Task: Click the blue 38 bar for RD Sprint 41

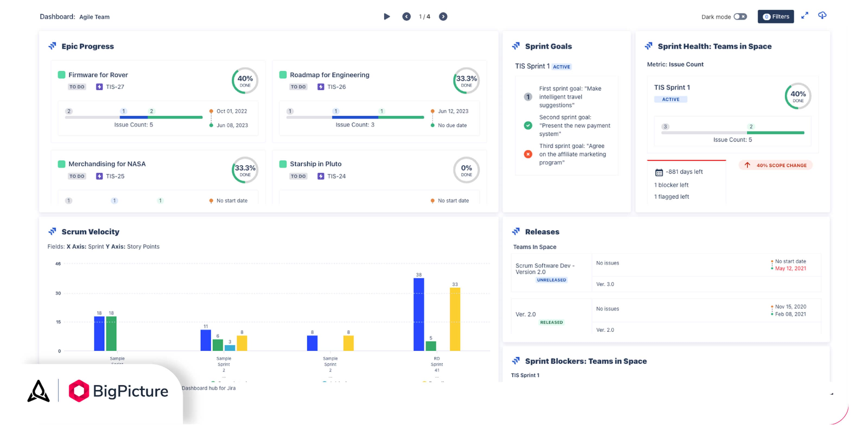Action: 419,314
